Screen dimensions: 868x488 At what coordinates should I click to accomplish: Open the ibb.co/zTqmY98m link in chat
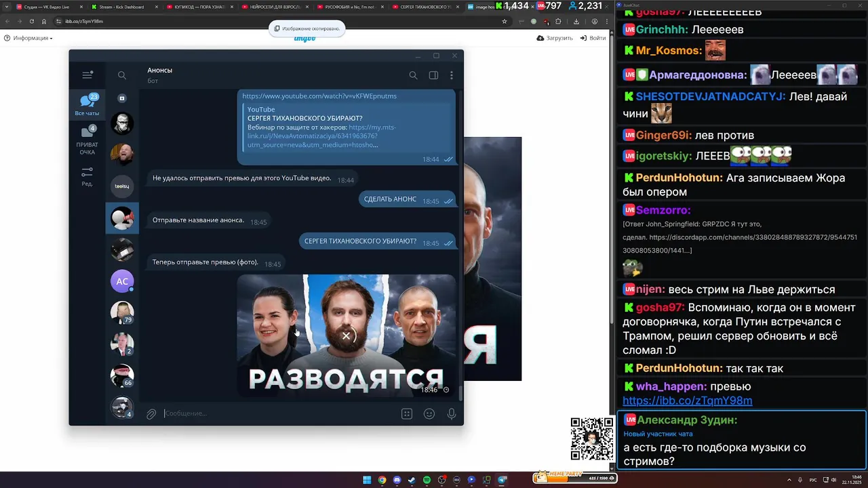click(x=687, y=401)
